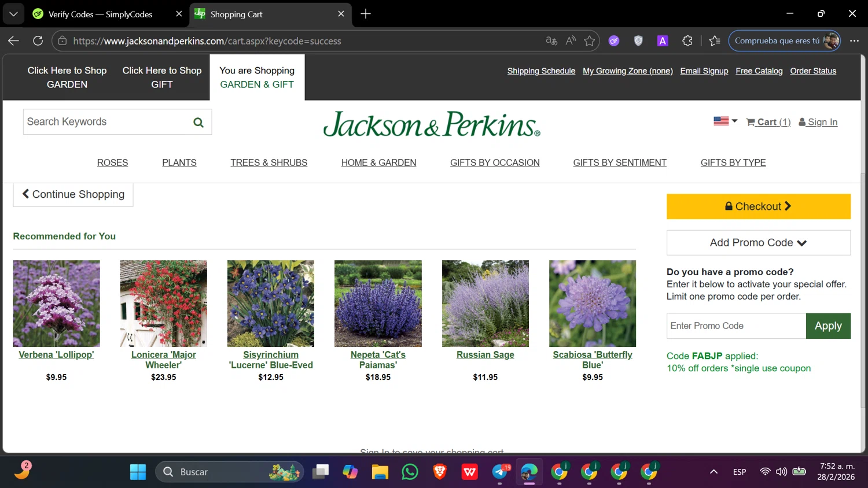Click the purple circular extension icon
The width and height of the screenshot is (868, 488).
coord(614,40)
